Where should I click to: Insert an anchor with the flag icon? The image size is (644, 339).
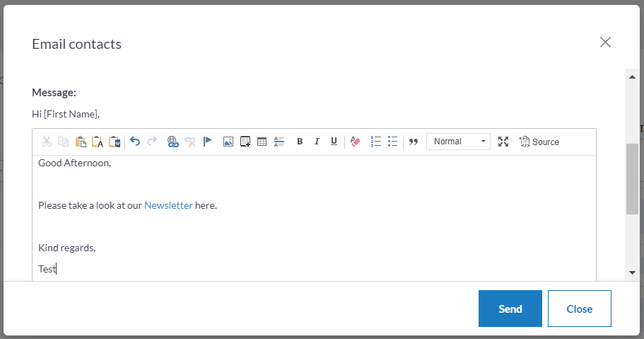coord(208,142)
